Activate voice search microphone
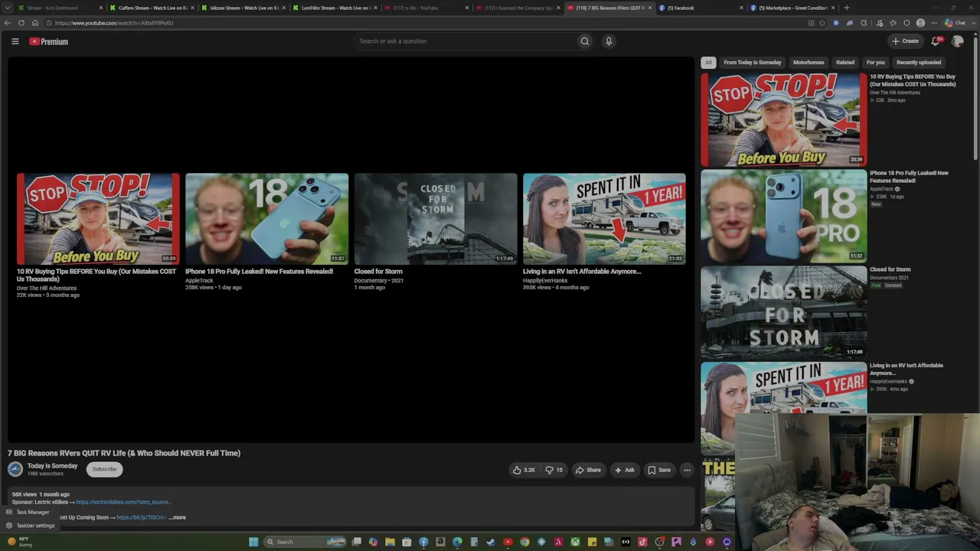 click(609, 41)
